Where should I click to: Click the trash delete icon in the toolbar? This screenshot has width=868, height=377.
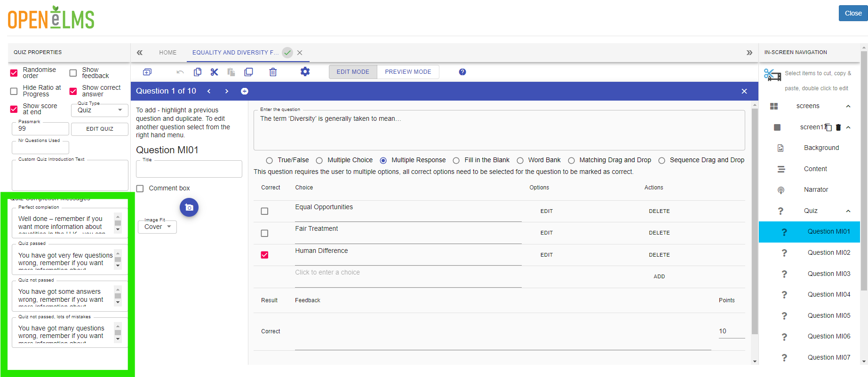[273, 72]
